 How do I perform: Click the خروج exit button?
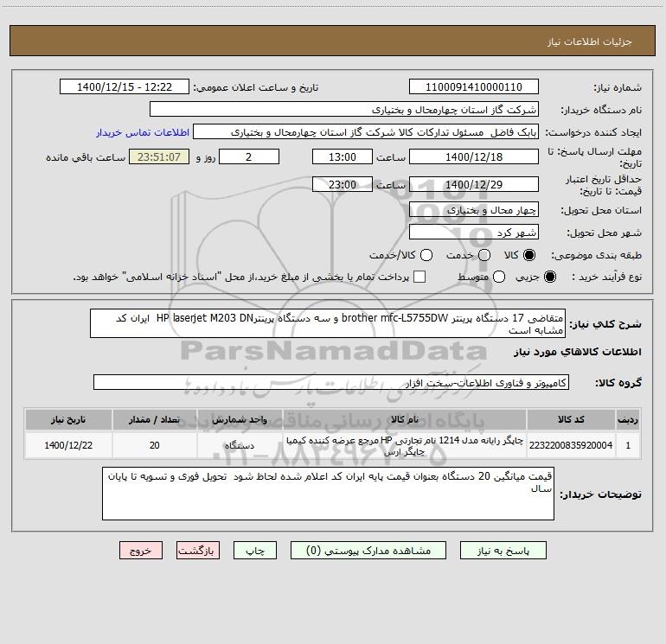click(x=141, y=551)
